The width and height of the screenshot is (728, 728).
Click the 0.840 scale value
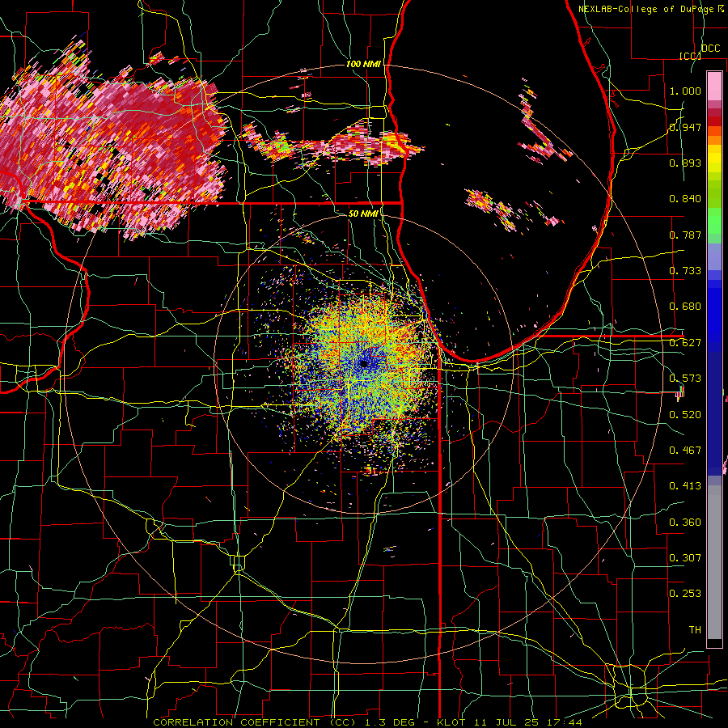(x=685, y=199)
